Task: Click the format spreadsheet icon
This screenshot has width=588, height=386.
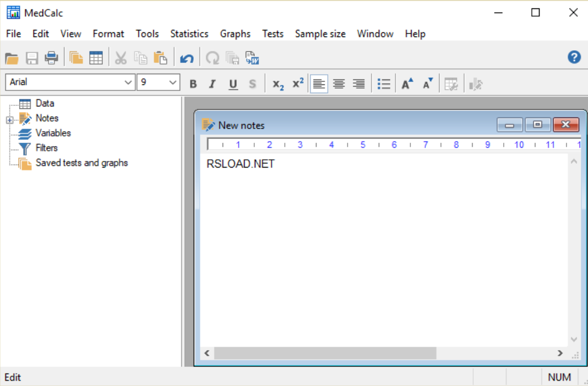Action: (451, 84)
